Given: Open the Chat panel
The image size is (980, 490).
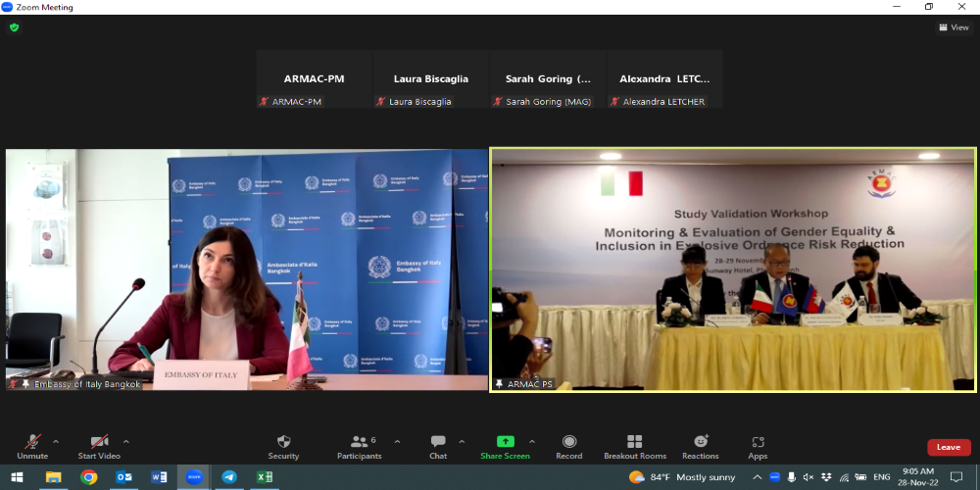Looking at the screenshot, I should (x=438, y=446).
